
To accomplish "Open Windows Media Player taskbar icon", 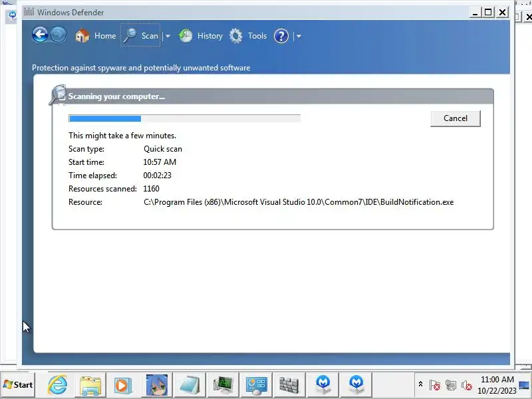I will coord(123,385).
